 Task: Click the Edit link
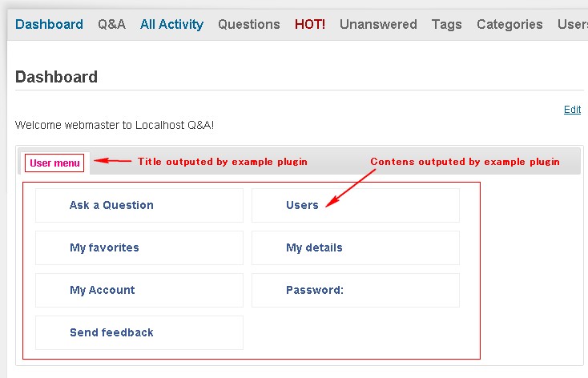click(x=572, y=110)
